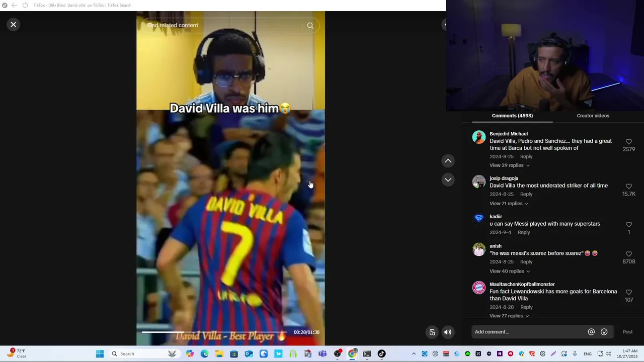Open clock showing 1:47 AM
This screenshot has width=644, height=362.
coord(630,354)
